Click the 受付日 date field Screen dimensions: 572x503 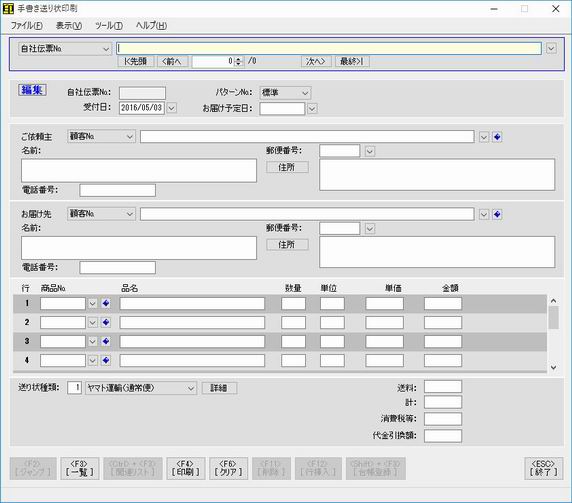[x=142, y=108]
